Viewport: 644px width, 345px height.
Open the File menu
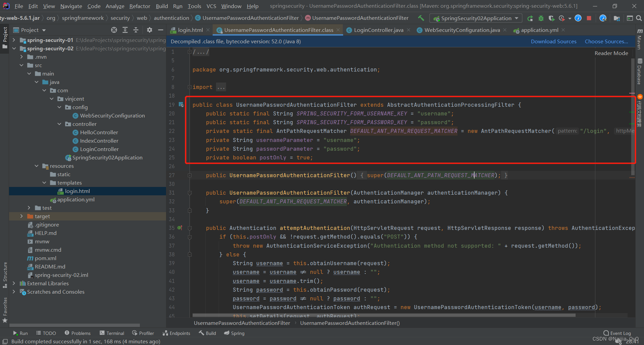19,6
